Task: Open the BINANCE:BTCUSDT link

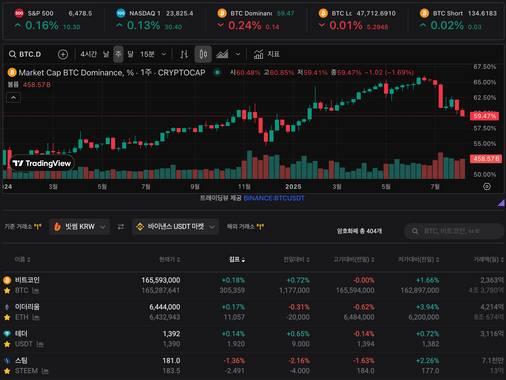Action: coord(274,198)
